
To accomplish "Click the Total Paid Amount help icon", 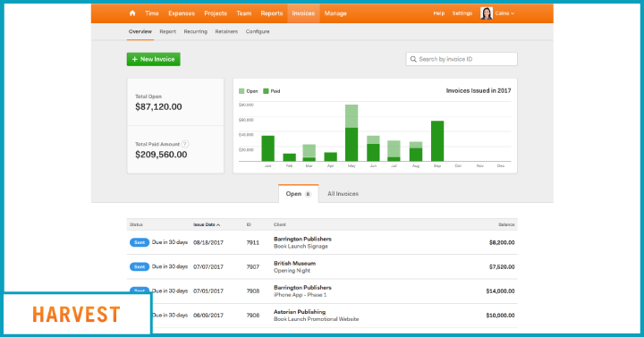I will click(x=185, y=144).
